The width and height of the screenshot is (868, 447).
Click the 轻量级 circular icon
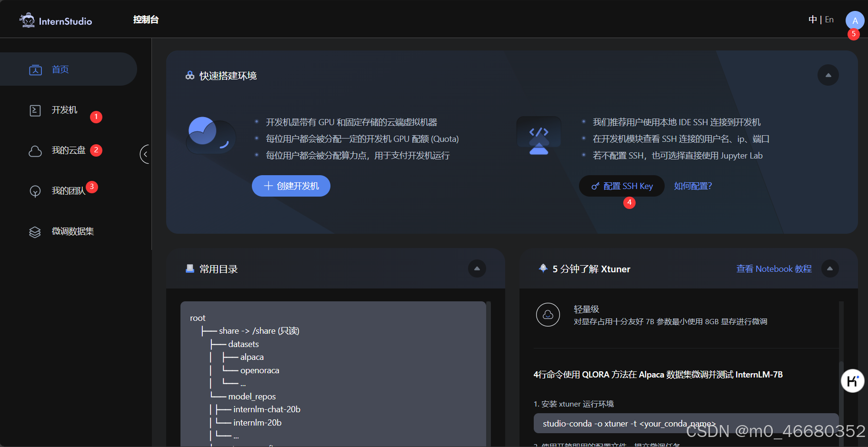point(548,315)
